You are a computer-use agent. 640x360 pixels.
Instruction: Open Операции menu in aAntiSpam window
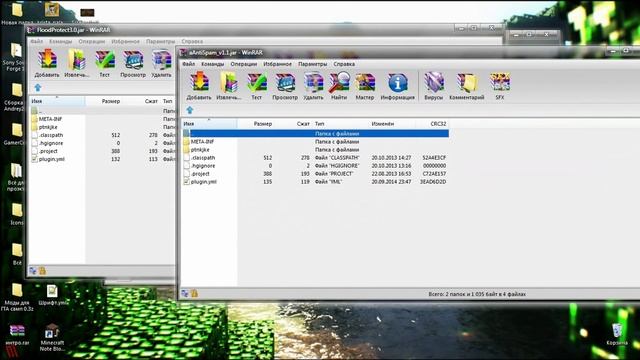244,64
